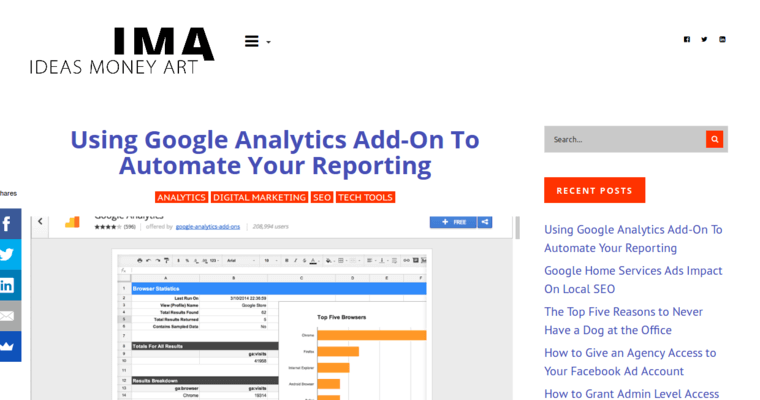Viewport: 760px width, 400px height.
Task: Share on Facebook via sidebar button
Action: point(10,224)
